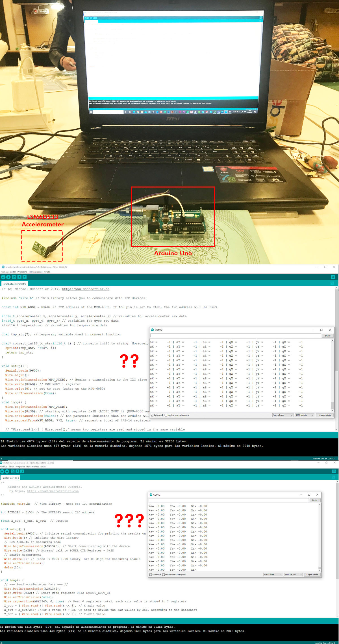Click Verify in the prueba1acelerometro window
Viewport: 339px width, 644px height.
(x=3, y=277)
